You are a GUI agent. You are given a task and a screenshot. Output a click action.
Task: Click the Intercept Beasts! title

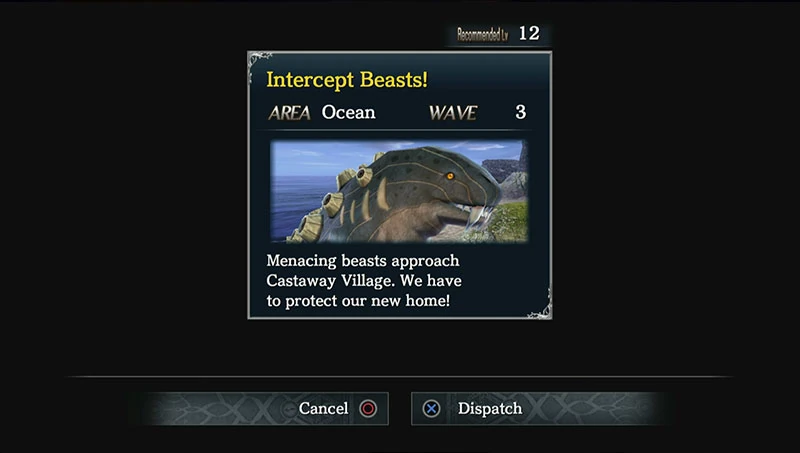pos(347,80)
